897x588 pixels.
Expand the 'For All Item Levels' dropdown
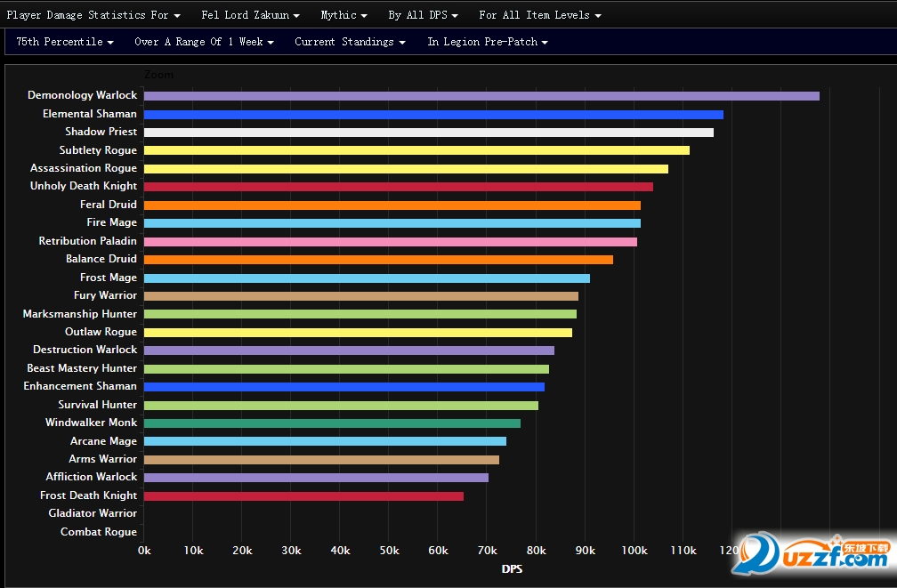pos(540,15)
